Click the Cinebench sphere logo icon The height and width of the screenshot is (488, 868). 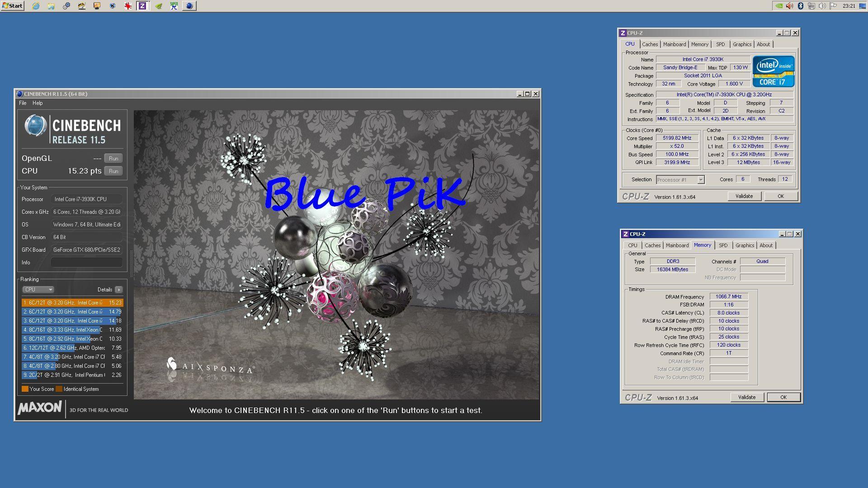click(35, 126)
